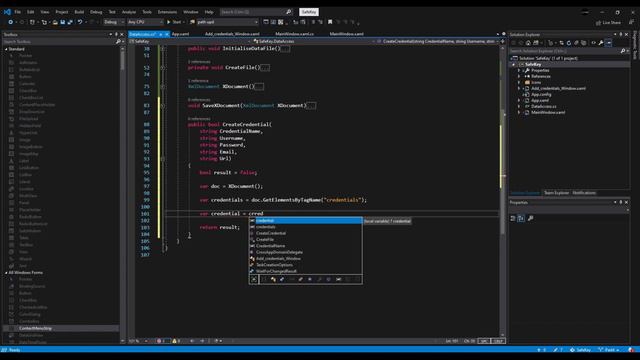The image size is (640, 360).
Task: Click the Visual Studio logo icon
Action: [7, 12]
